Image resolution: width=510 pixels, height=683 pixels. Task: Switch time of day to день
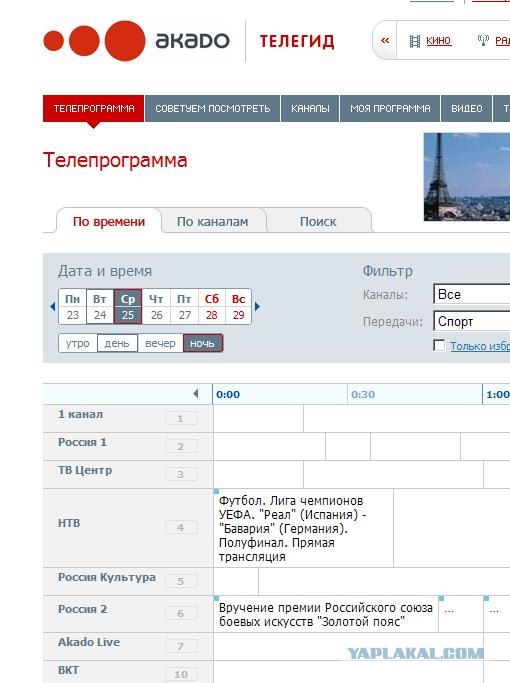[x=117, y=343]
